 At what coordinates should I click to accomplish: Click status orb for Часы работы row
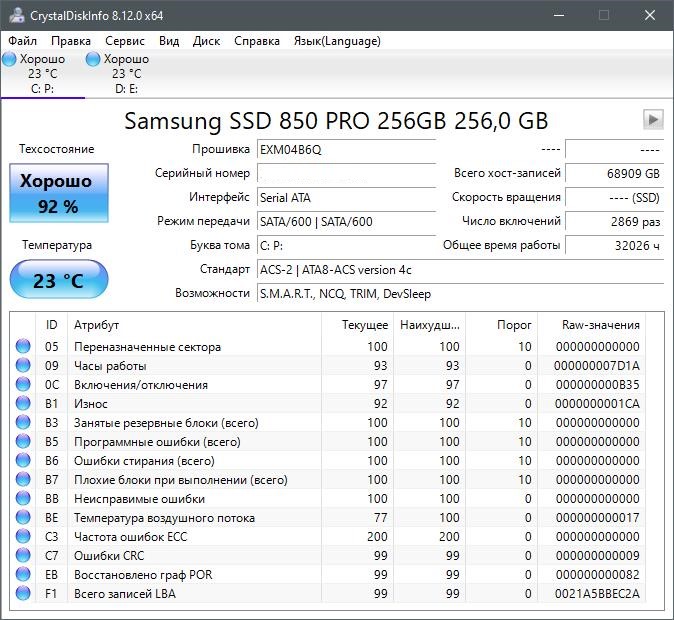tap(23, 365)
